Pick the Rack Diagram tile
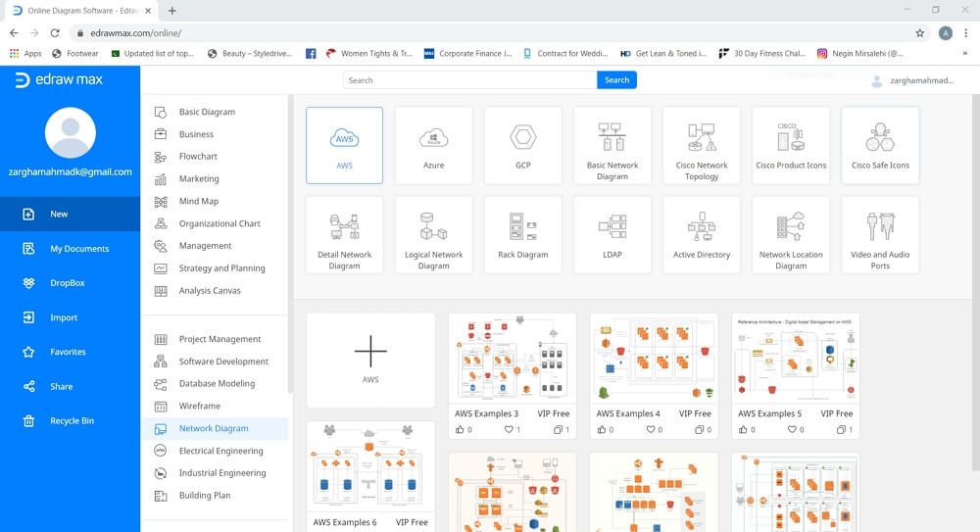 point(523,234)
